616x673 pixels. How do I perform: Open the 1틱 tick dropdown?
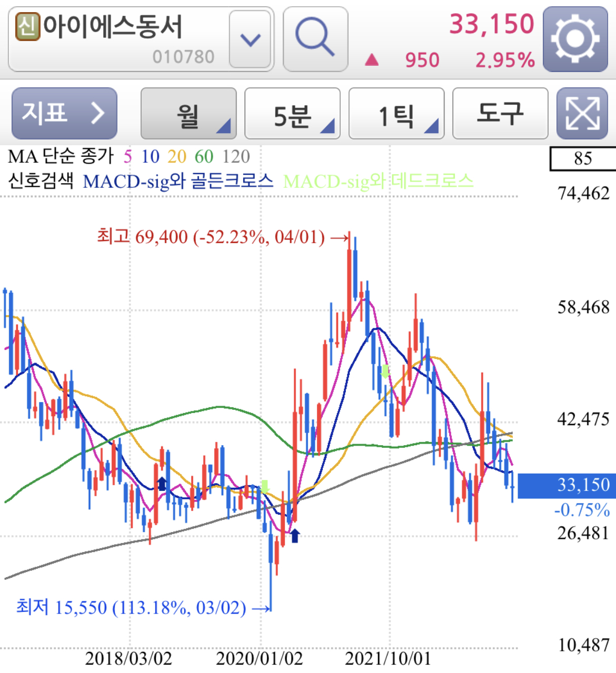(x=396, y=113)
